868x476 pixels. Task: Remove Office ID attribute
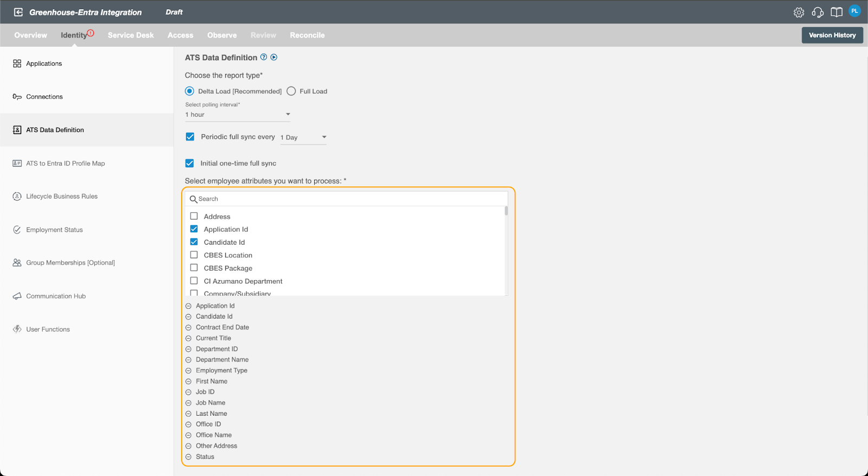(188, 424)
